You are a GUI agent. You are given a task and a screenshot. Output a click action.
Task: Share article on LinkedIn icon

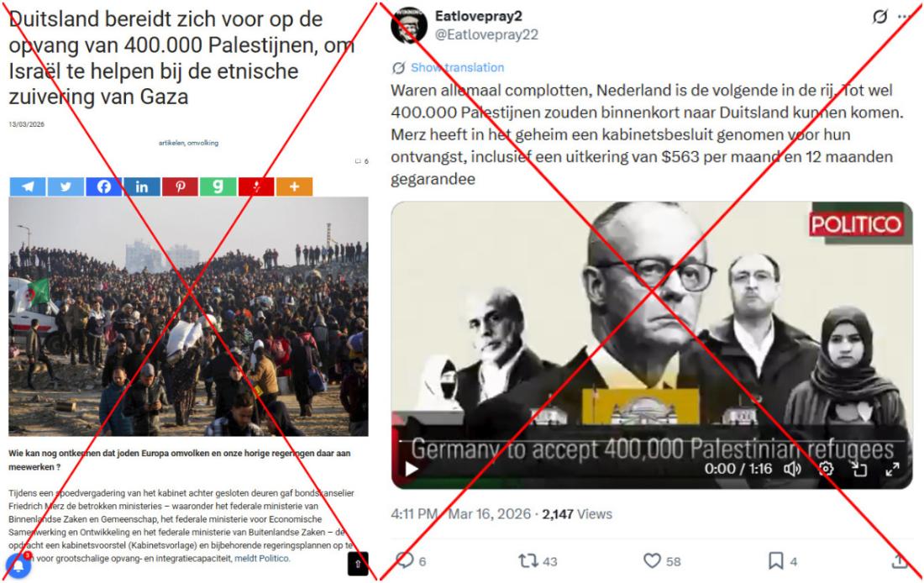click(142, 186)
